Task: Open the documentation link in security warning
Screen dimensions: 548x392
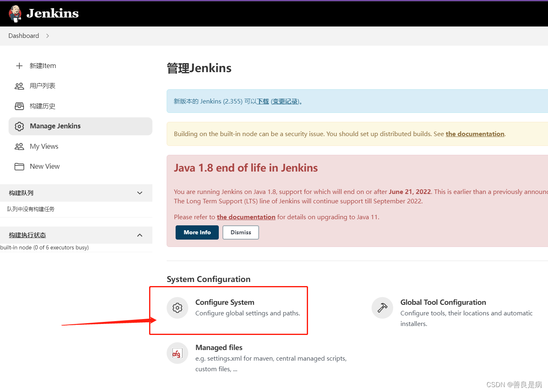Action: (475, 134)
